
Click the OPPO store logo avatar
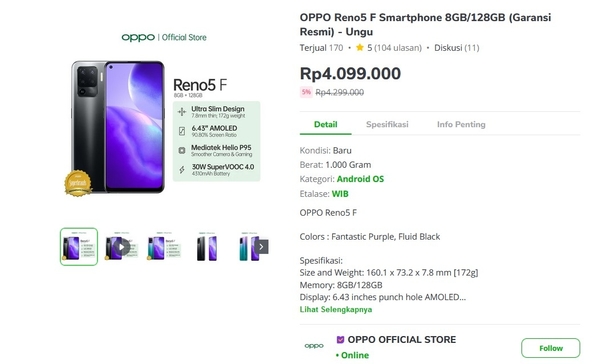[314, 346]
